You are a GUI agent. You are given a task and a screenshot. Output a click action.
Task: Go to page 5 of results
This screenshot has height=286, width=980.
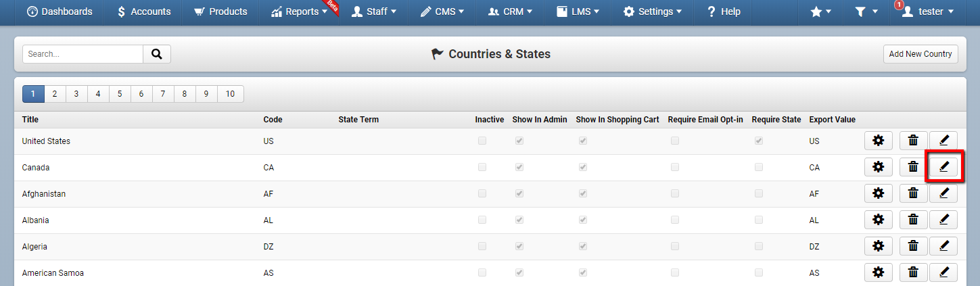click(119, 94)
